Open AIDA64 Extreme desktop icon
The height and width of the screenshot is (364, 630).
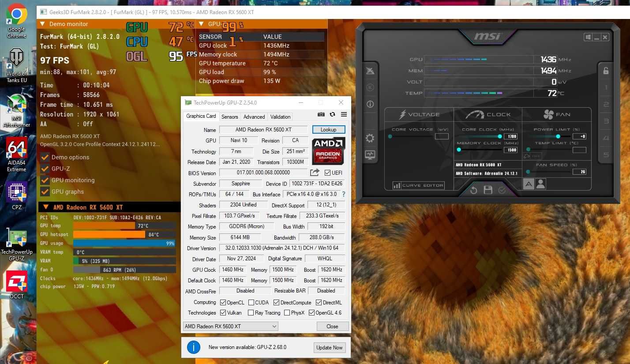[16, 155]
